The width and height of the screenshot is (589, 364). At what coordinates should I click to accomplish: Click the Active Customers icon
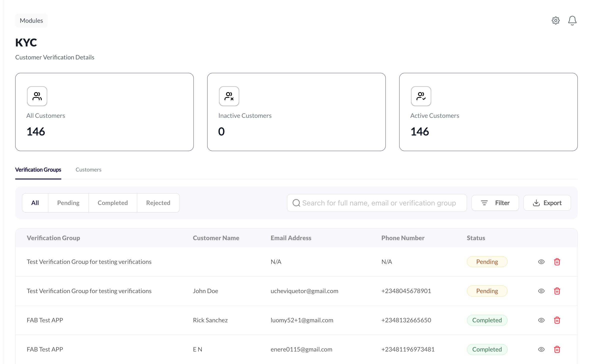[x=421, y=96]
